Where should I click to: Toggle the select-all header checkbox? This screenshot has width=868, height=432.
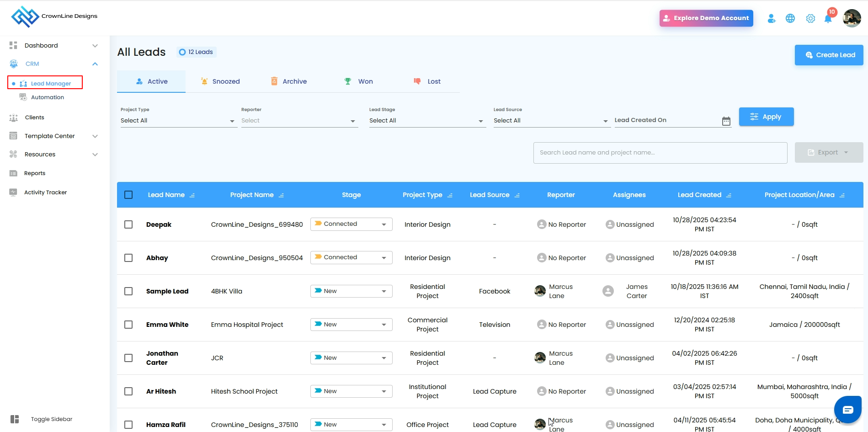(x=128, y=195)
